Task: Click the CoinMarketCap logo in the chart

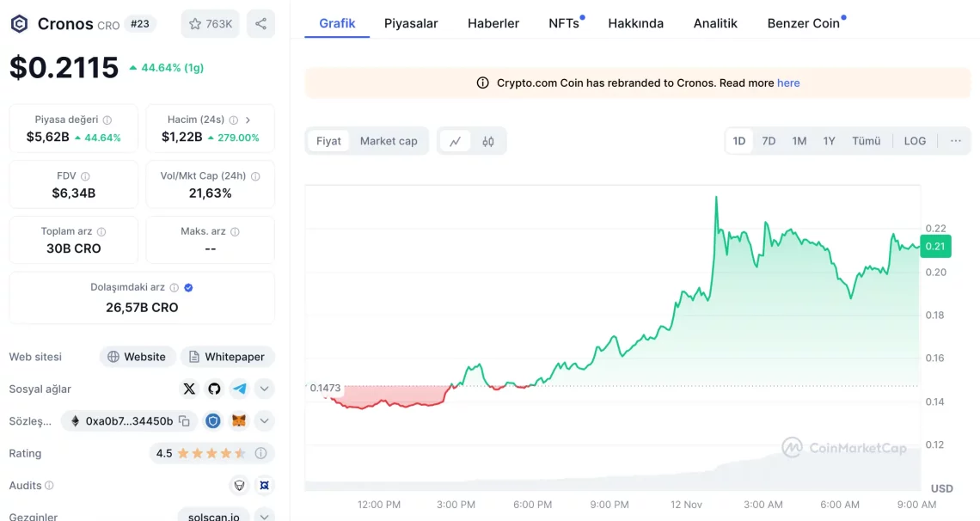Action: [842, 447]
